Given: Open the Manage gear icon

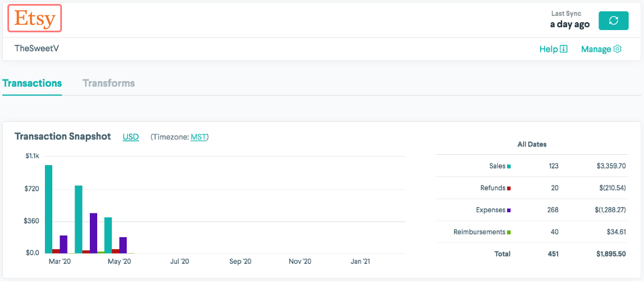Looking at the screenshot, I should tap(617, 49).
